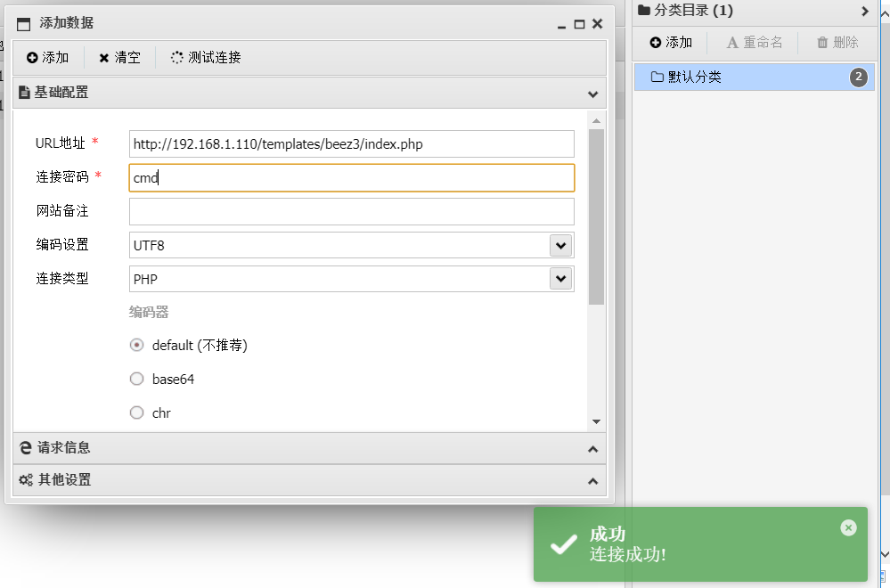Click the spinner icon of 测试连接
890x588 pixels.
pyautogui.click(x=177, y=57)
